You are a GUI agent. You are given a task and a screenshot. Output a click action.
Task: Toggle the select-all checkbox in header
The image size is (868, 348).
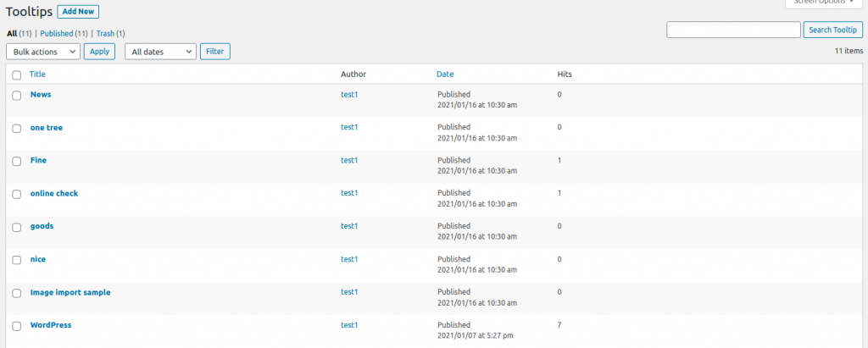click(x=17, y=75)
